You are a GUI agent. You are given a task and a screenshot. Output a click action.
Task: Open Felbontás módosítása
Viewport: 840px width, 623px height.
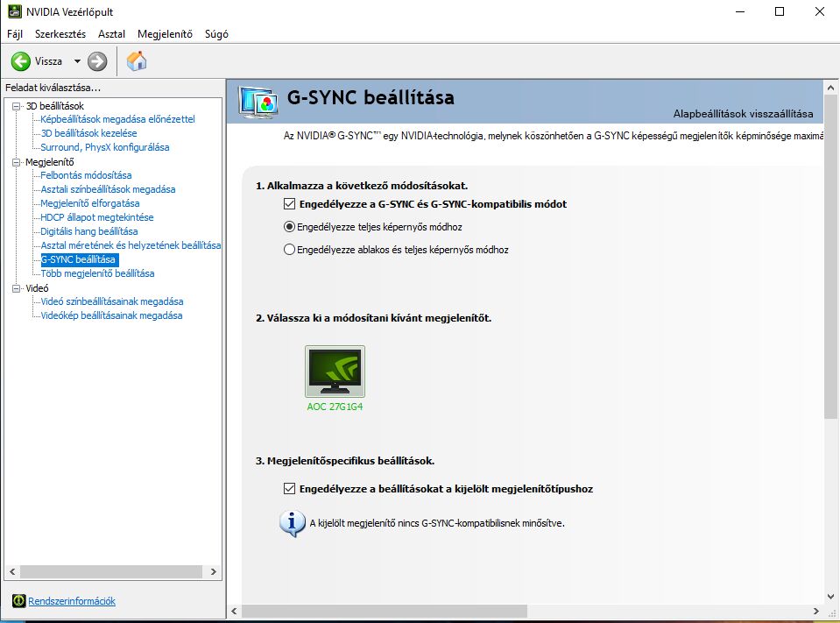86,175
